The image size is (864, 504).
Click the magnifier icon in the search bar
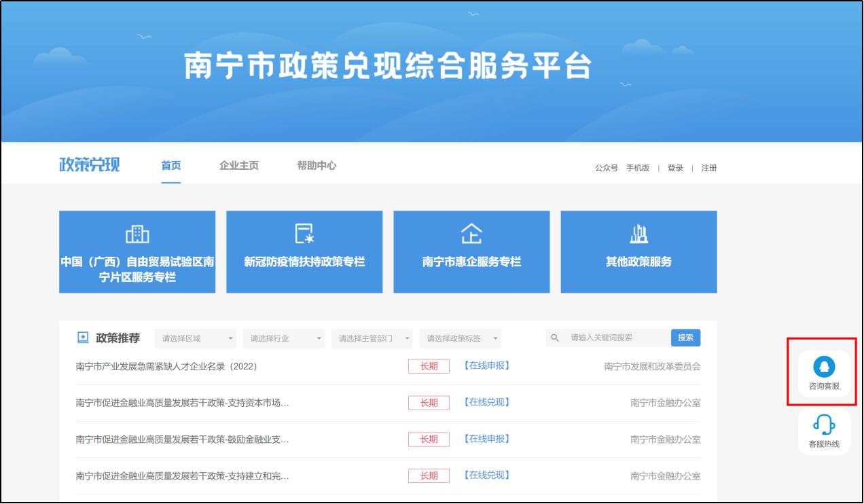click(555, 338)
